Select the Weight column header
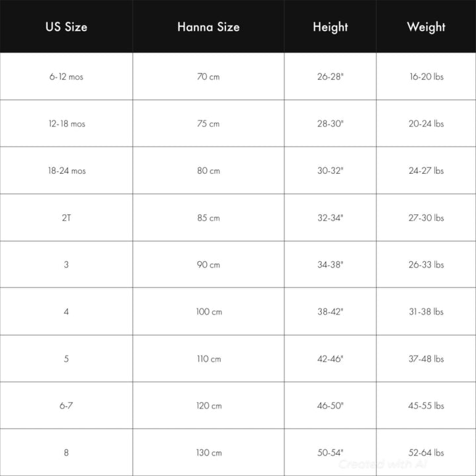This screenshot has width=476, height=476. point(426,26)
